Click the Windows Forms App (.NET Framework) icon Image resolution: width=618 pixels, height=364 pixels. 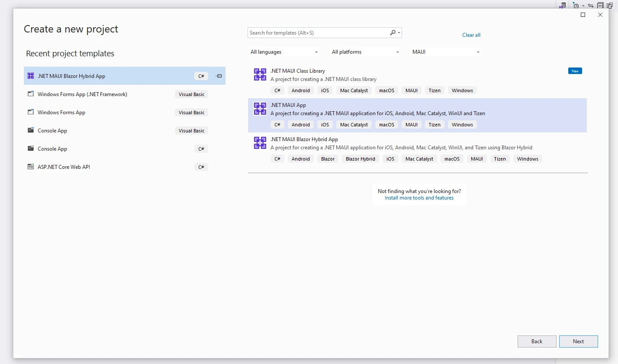point(31,94)
